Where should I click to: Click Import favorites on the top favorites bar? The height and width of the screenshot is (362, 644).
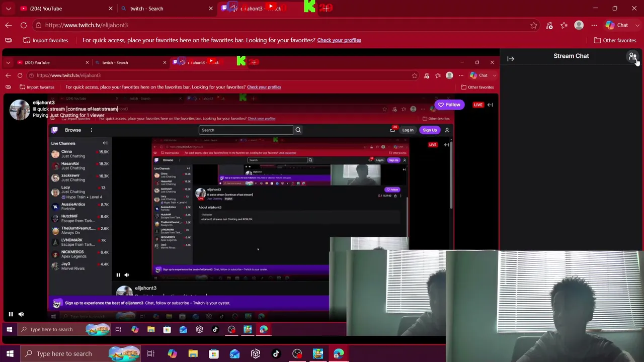click(45, 40)
